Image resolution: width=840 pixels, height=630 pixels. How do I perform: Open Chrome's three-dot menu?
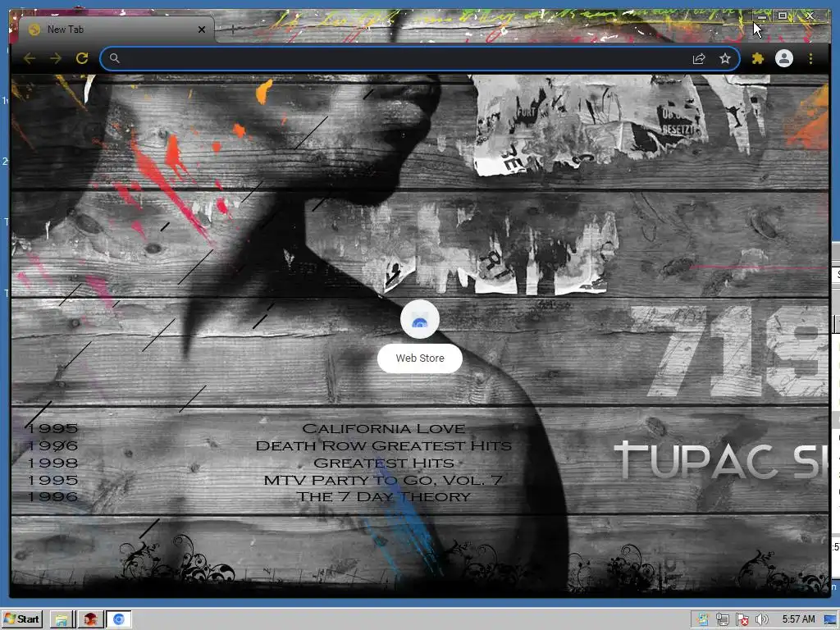[x=810, y=58]
